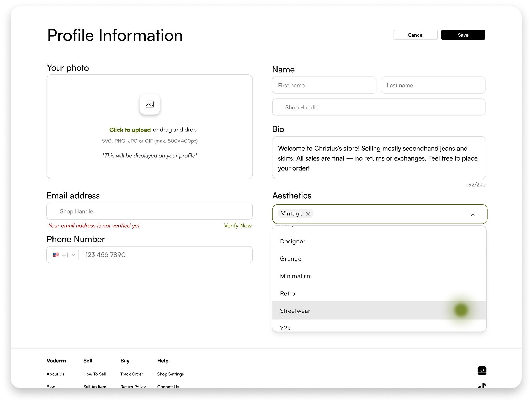Click the Verify Now link
This screenshot has width=532, height=403.
click(x=238, y=226)
